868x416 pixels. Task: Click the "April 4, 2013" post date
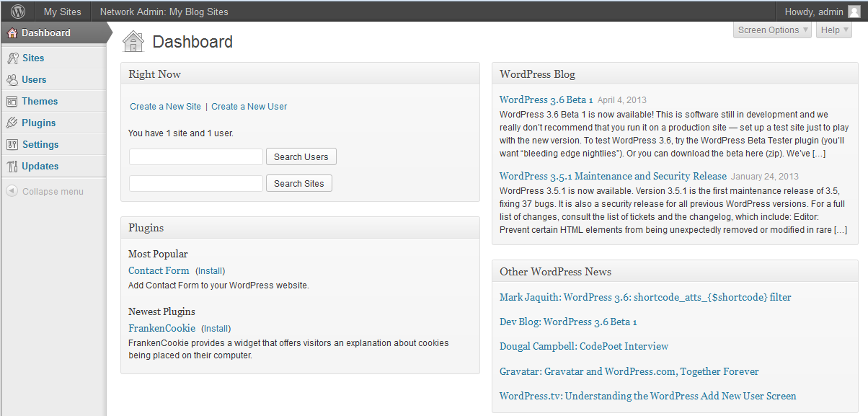click(x=622, y=100)
